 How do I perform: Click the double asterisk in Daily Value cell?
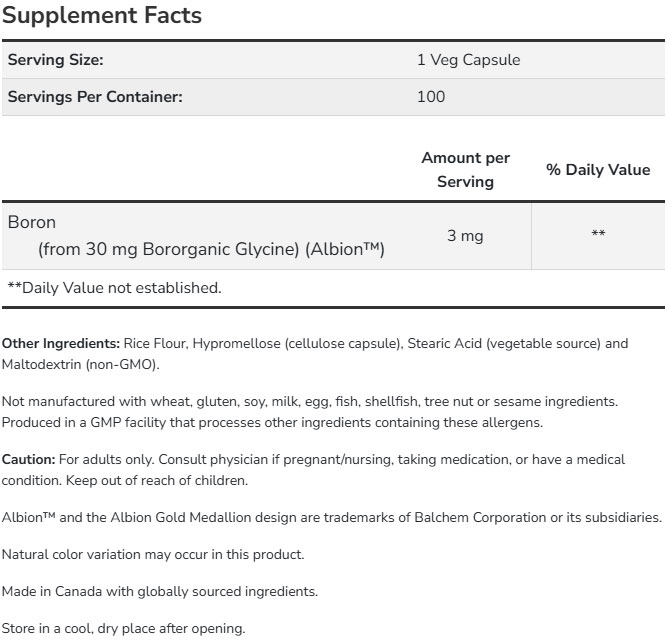(x=598, y=235)
